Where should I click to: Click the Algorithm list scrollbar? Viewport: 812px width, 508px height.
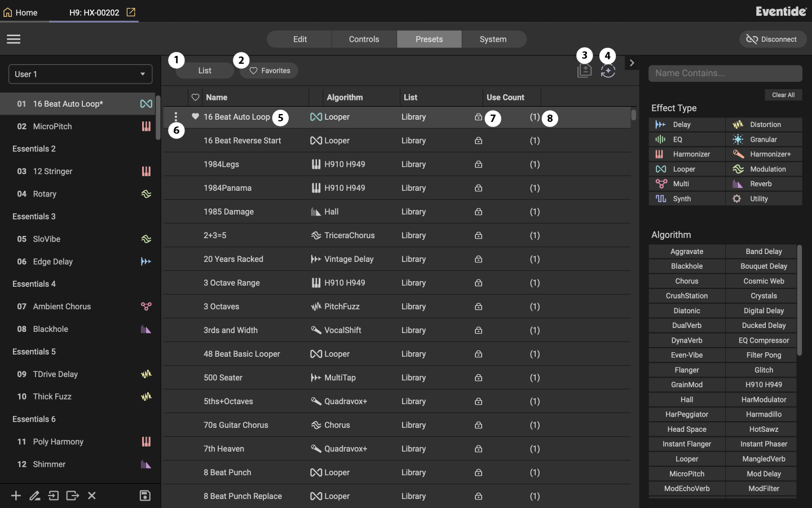click(799, 300)
